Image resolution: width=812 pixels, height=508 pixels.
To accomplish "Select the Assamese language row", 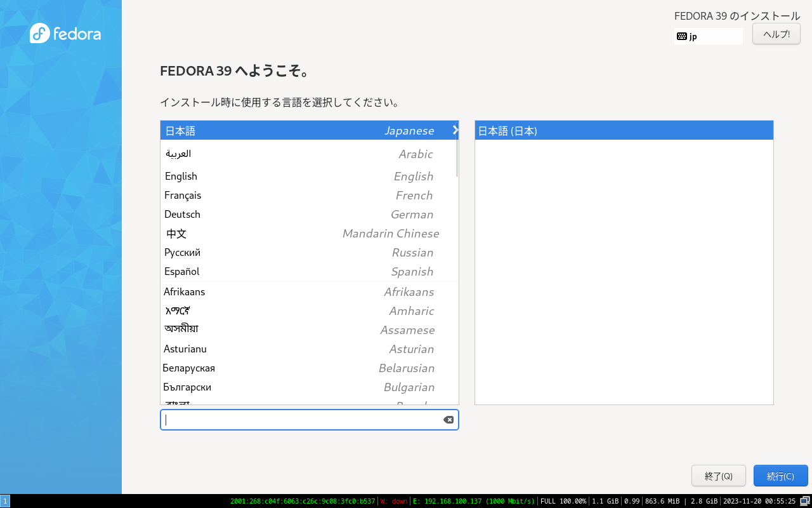I will pos(308,330).
